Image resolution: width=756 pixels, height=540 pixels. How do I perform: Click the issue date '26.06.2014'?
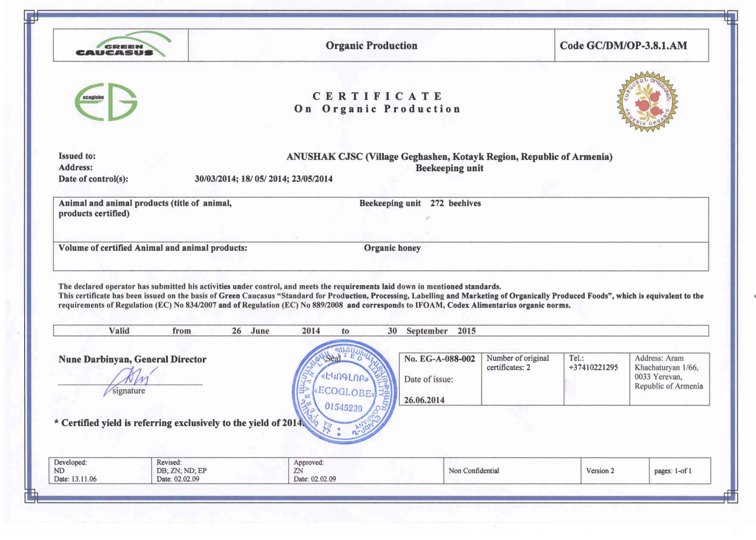(424, 400)
